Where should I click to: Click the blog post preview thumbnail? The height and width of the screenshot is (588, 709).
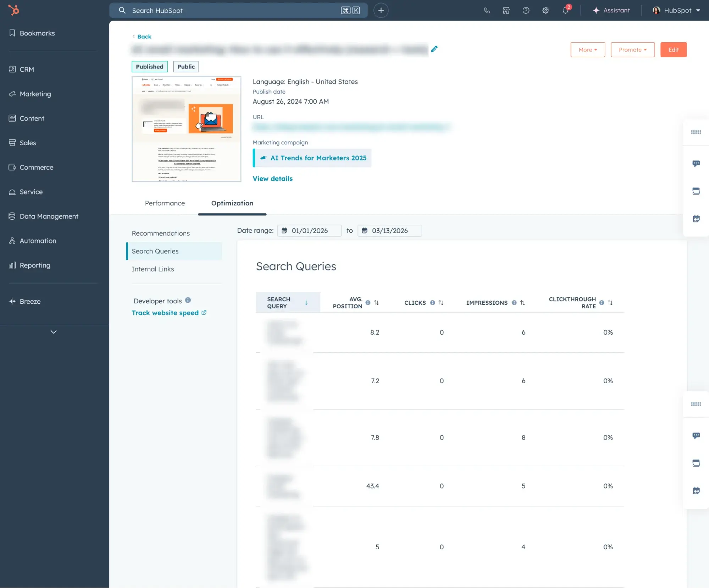point(186,129)
